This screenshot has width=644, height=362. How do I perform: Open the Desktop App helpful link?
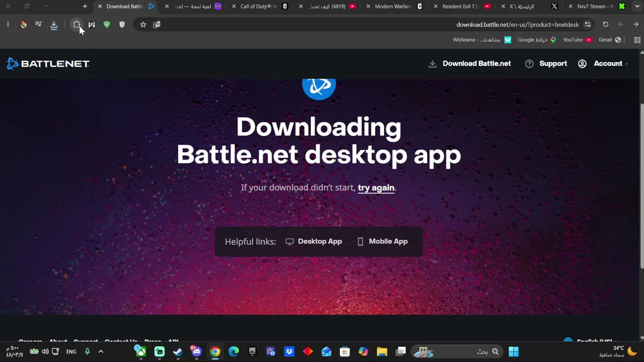click(x=313, y=241)
